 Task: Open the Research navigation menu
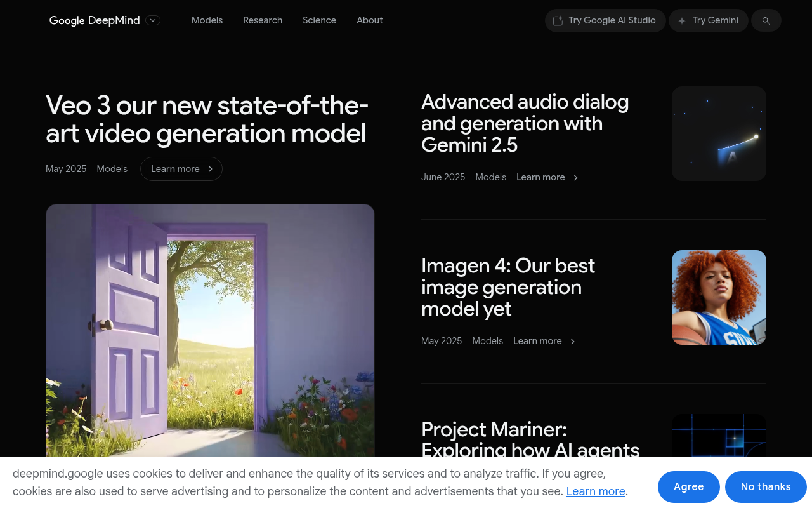point(263,20)
